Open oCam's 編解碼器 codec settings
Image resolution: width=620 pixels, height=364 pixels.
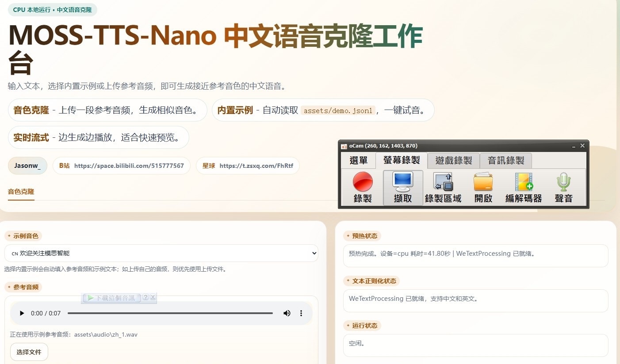524,188
